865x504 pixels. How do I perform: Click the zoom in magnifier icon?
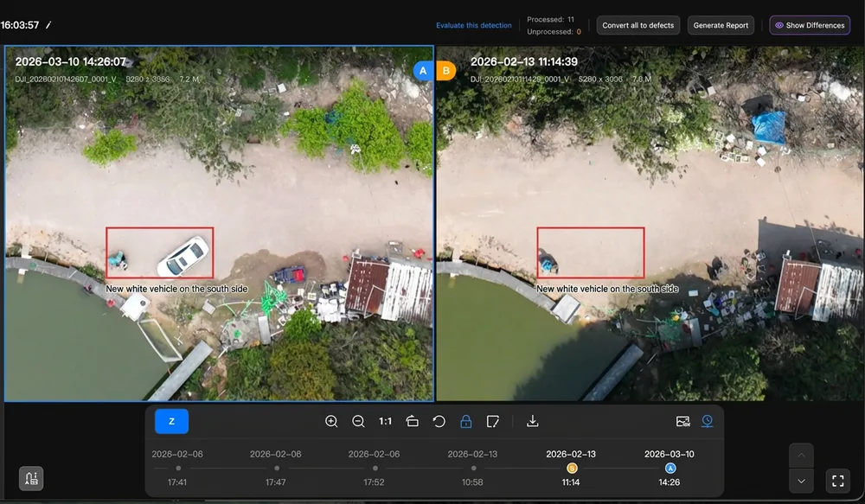point(331,421)
